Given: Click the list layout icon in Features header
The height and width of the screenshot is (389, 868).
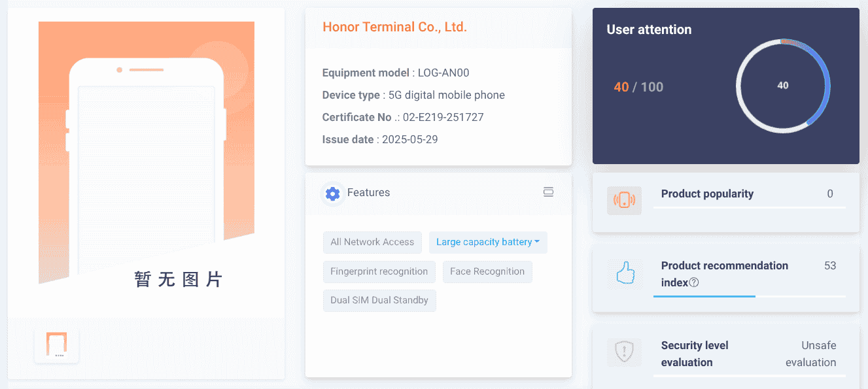Looking at the screenshot, I should coord(548,192).
